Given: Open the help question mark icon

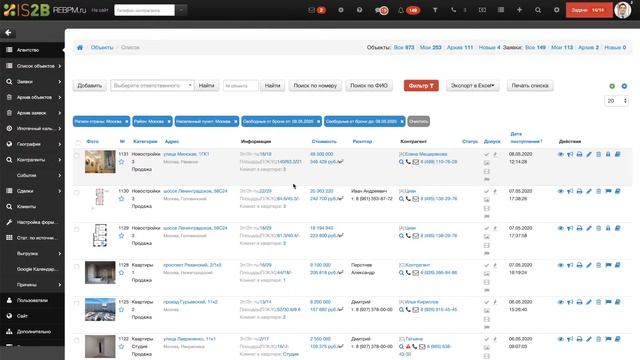Looking at the screenshot, I should [359, 10].
